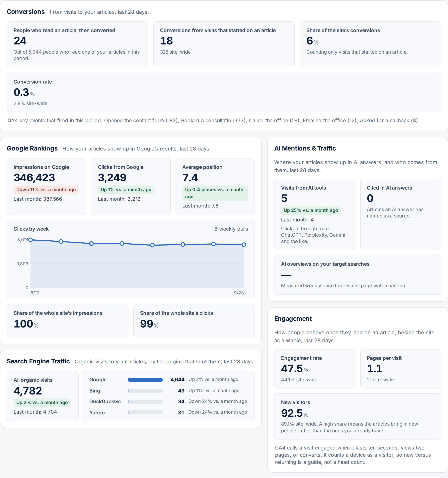
Task: Click the 'Google Rankings' heading
Action: [x=32, y=148]
